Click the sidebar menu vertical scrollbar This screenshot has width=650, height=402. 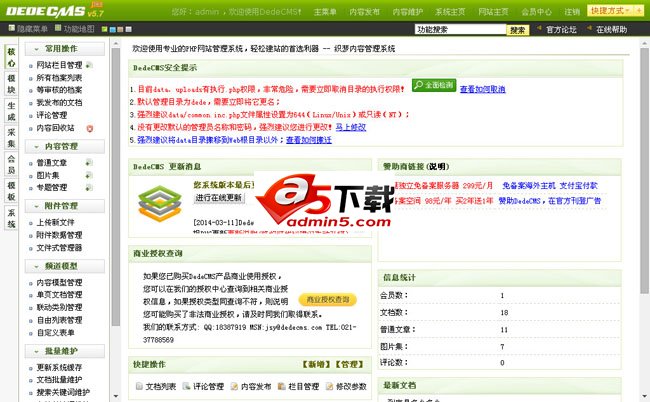116,186
